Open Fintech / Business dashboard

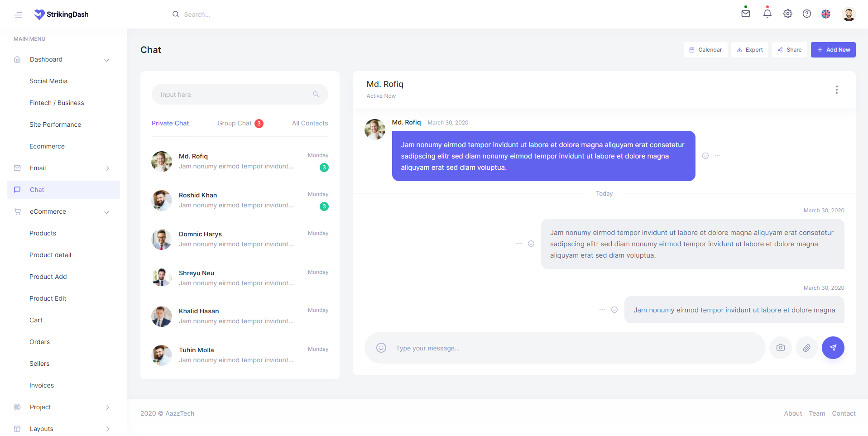57,103
